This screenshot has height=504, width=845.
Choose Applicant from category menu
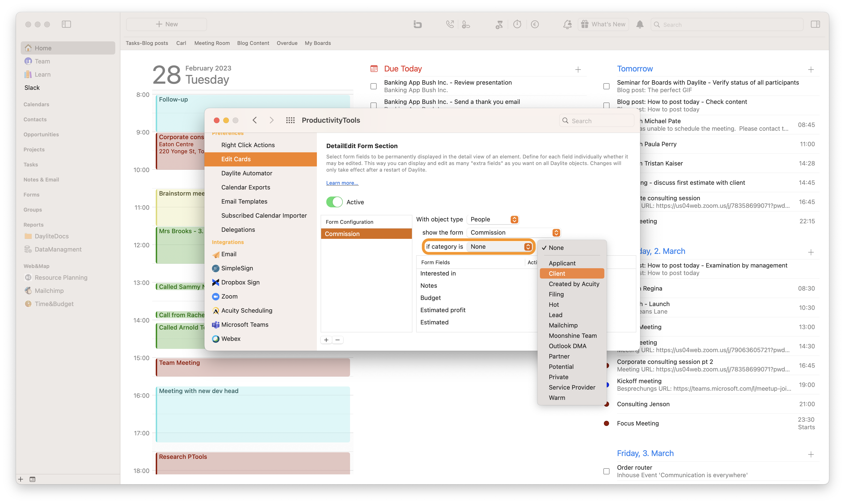pyautogui.click(x=572, y=263)
